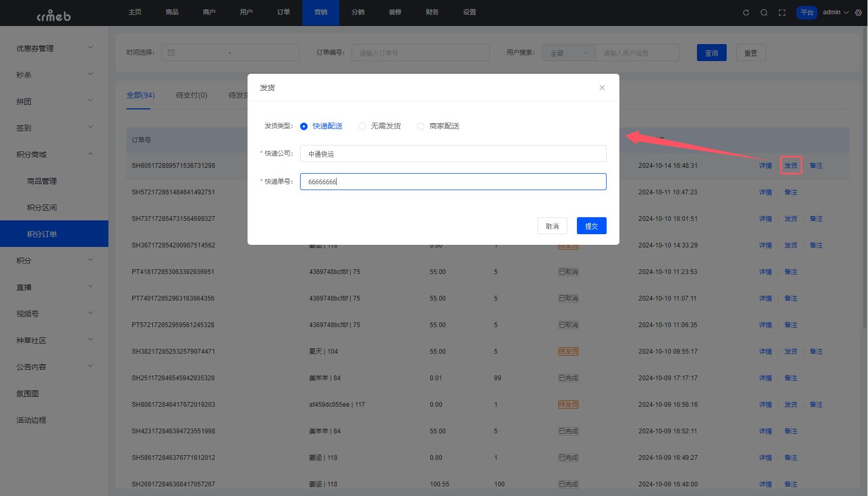Open 用户搜索 全部 dropdown
The height and width of the screenshot is (496, 868).
[568, 53]
